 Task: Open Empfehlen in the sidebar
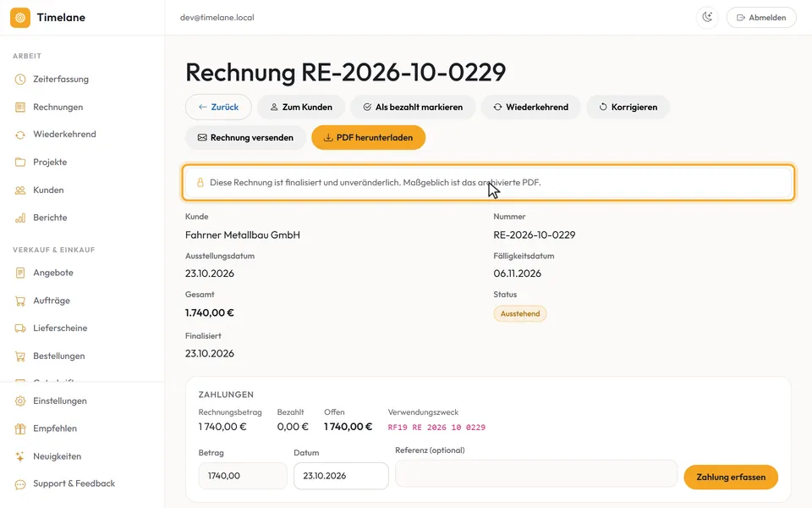pyautogui.click(x=55, y=428)
